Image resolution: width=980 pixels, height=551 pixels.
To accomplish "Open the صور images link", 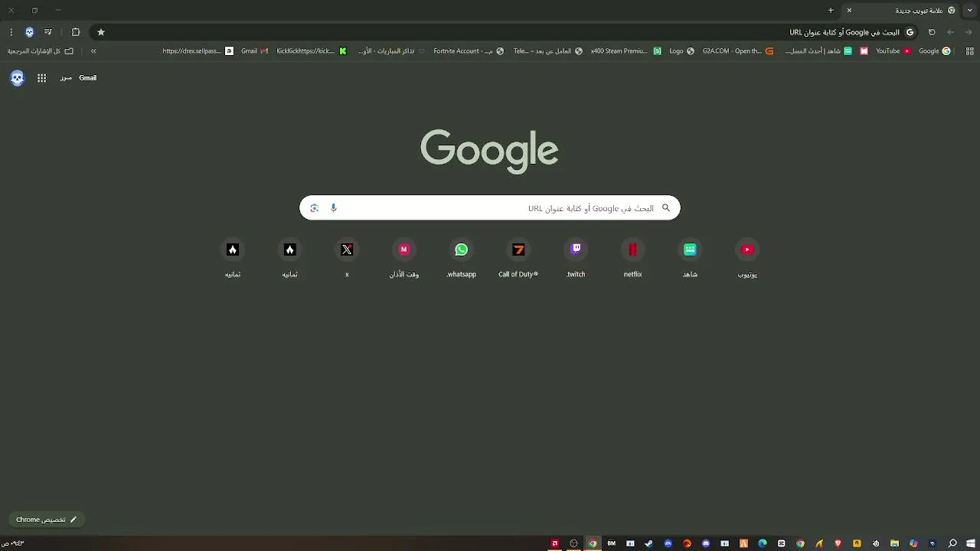I will (x=66, y=78).
